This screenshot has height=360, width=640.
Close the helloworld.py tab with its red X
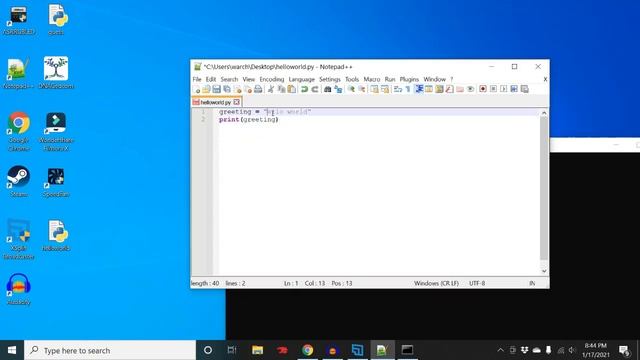pyautogui.click(x=237, y=102)
